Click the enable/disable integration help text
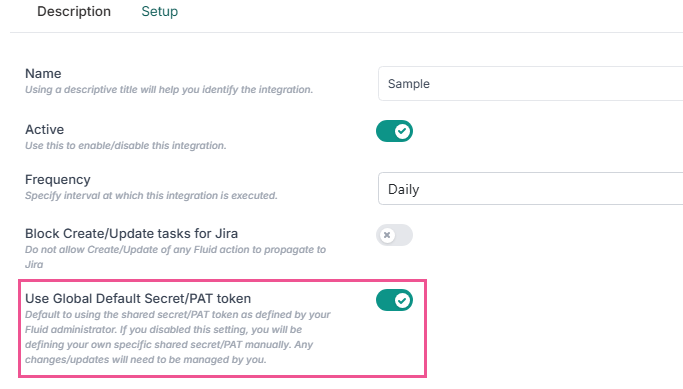Image resolution: width=683 pixels, height=389 pixels. point(125,146)
